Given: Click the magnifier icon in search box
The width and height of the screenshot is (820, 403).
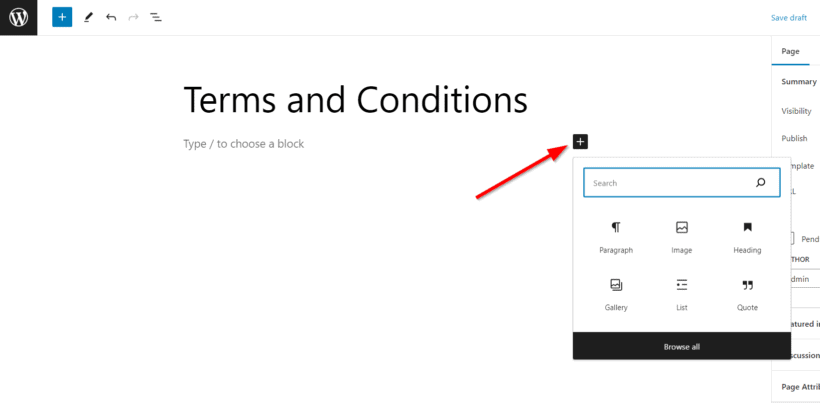Looking at the screenshot, I should coord(760,182).
